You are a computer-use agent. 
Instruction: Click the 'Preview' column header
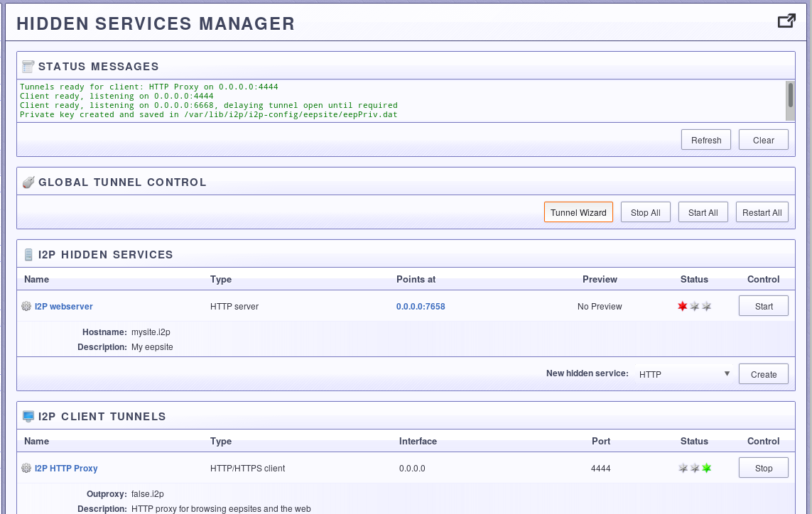[x=600, y=280]
